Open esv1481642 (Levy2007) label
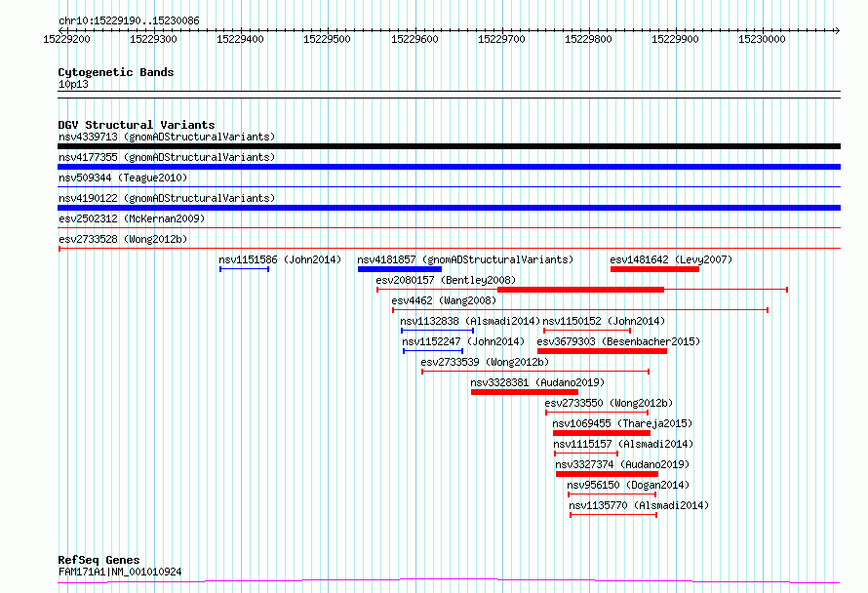 tap(671, 259)
